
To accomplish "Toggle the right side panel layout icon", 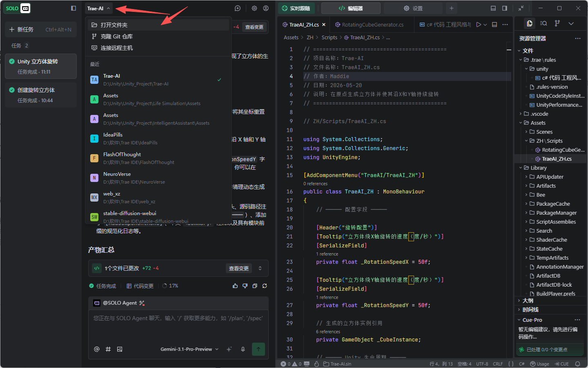I will click(505, 8).
